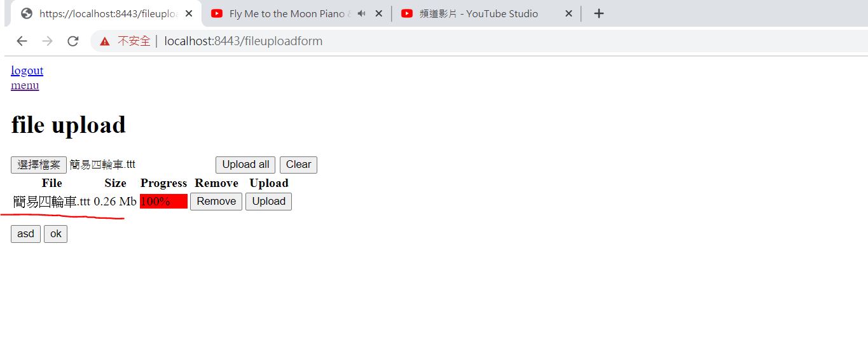868x337 pixels.
Task: Click the Upload all button
Action: pyautogui.click(x=245, y=165)
